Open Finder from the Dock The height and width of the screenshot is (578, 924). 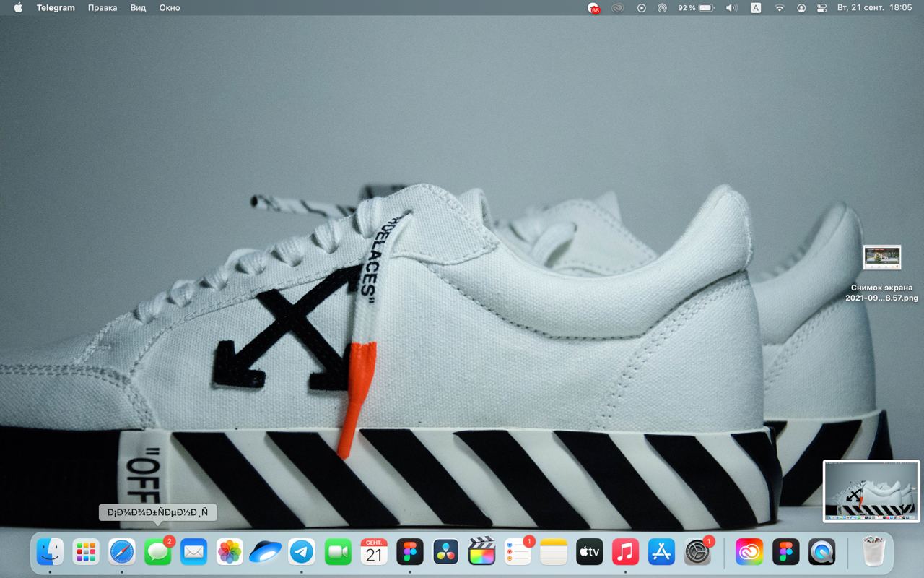(50, 552)
